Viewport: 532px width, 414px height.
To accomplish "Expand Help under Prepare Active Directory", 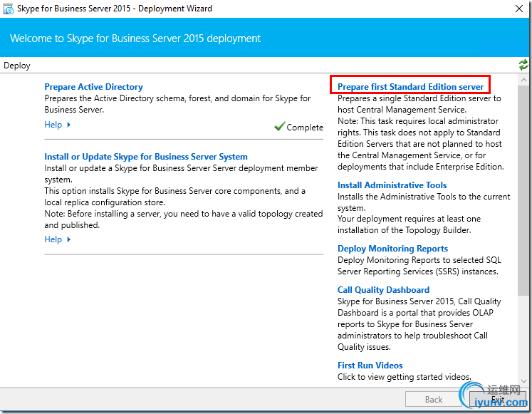I will (58, 125).
